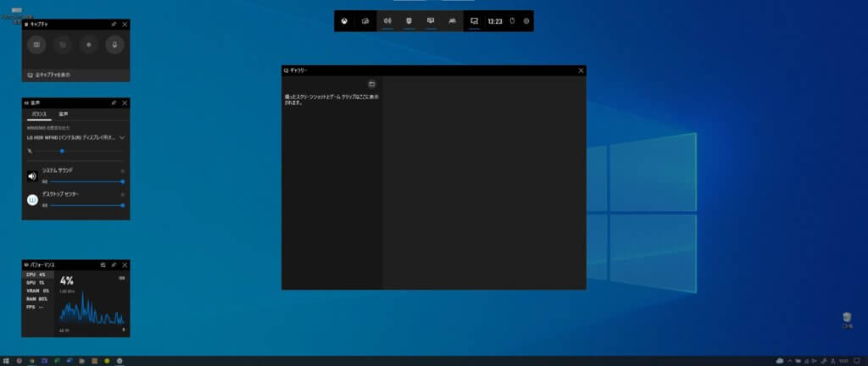Open the file explorer folder taskbar icon
The width and height of the screenshot is (868, 366).
point(82,361)
